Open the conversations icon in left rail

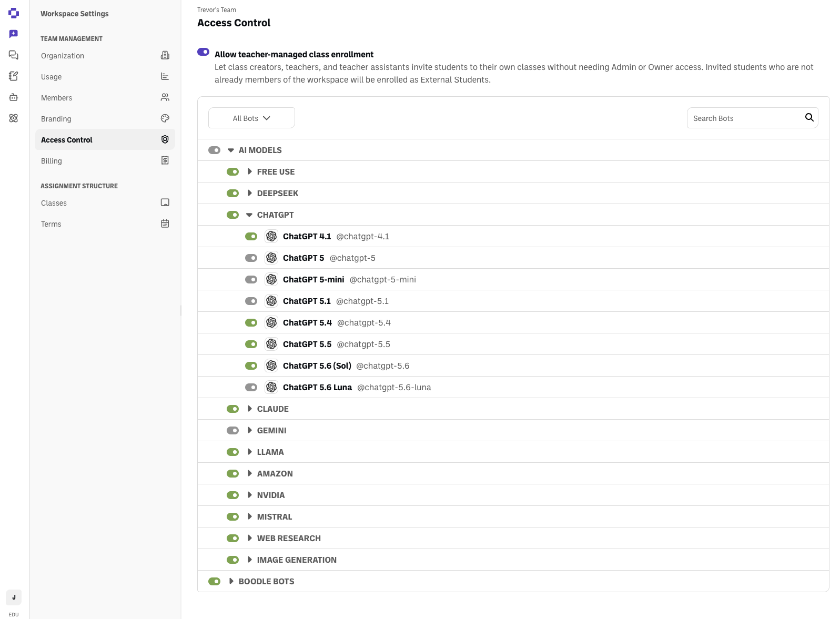14,55
